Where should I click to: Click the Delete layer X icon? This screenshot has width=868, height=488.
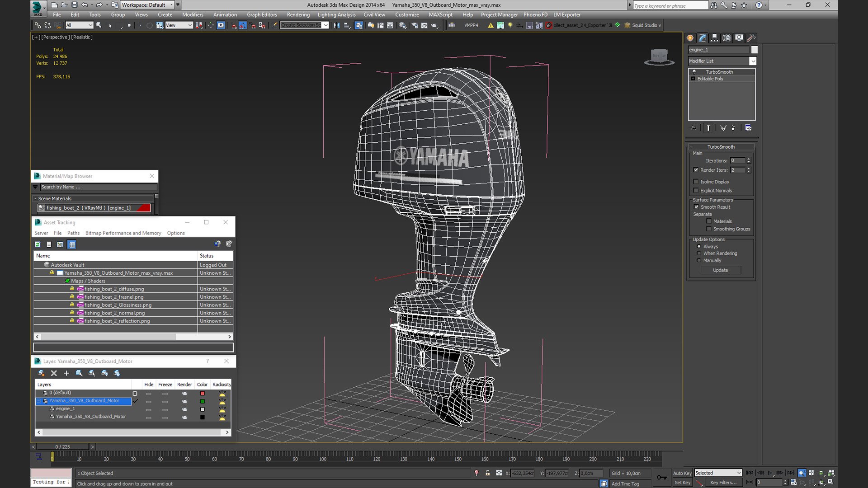[54, 373]
